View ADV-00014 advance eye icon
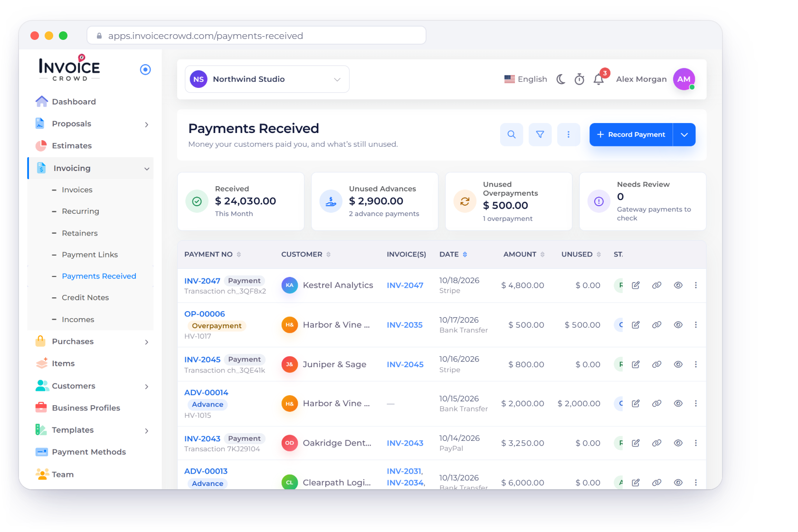The width and height of the screenshot is (798, 532). [x=678, y=403]
